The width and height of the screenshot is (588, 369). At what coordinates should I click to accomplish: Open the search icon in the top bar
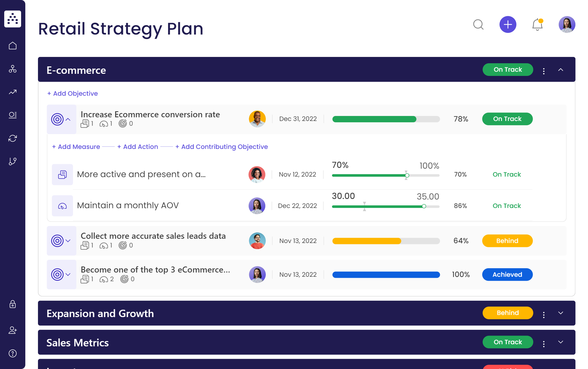click(479, 25)
